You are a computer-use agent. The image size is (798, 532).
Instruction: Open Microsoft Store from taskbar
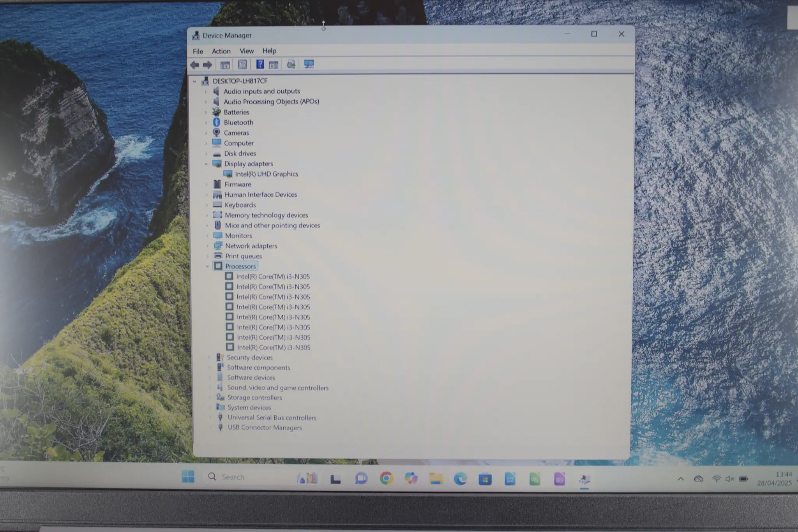[x=485, y=479]
